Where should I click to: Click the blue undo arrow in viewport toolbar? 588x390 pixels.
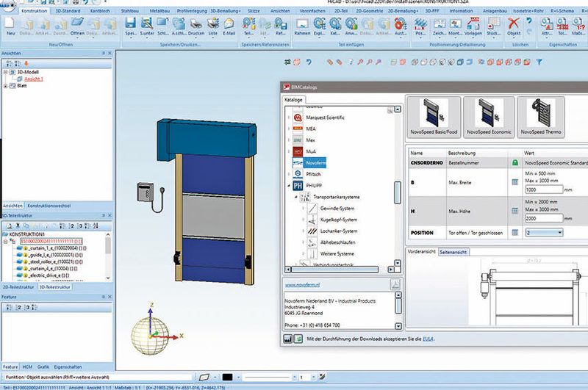(308, 62)
